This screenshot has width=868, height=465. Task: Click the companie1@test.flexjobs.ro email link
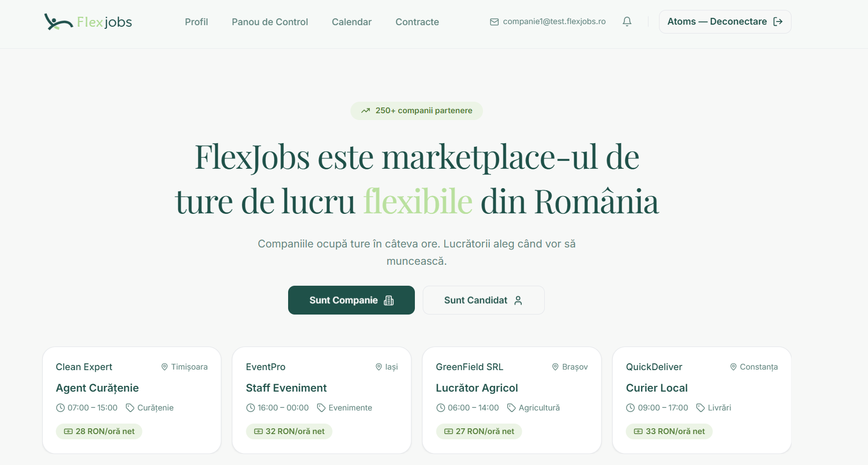554,21
